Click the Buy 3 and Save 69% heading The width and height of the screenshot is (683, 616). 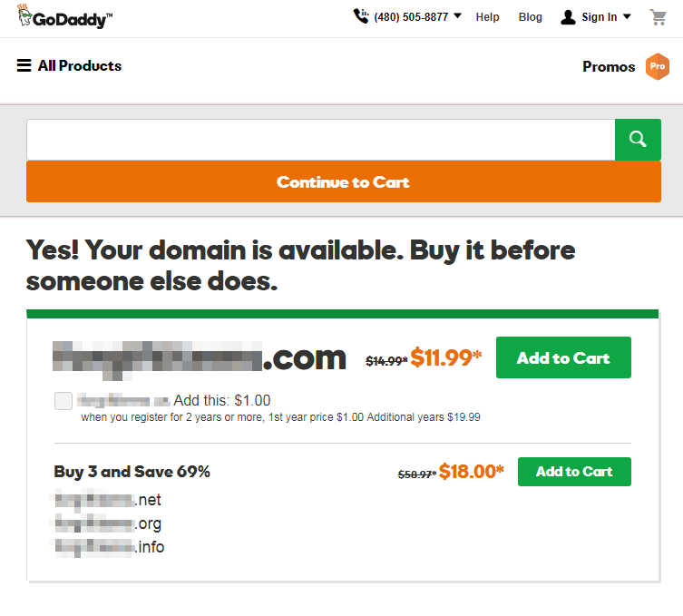coord(132,472)
